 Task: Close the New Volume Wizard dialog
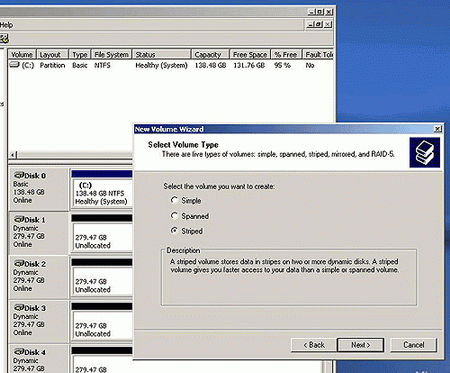[438, 129]
